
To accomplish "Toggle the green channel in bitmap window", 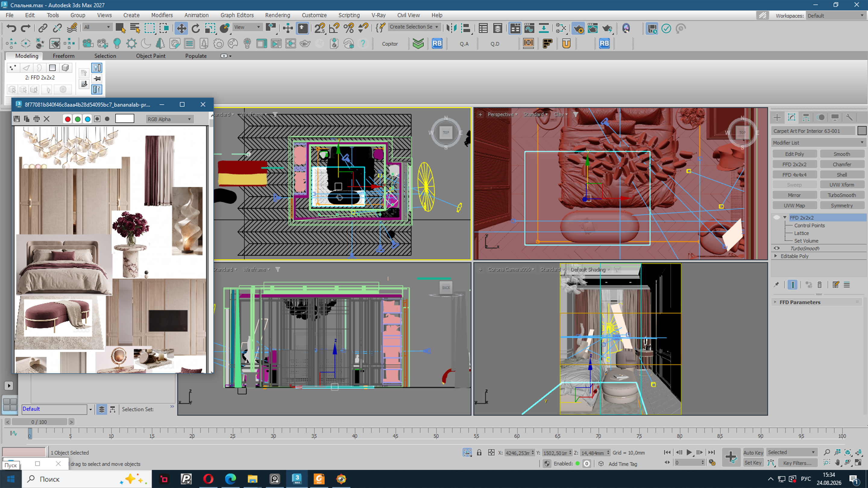I will pyautogui.click(x=78, y=119).
